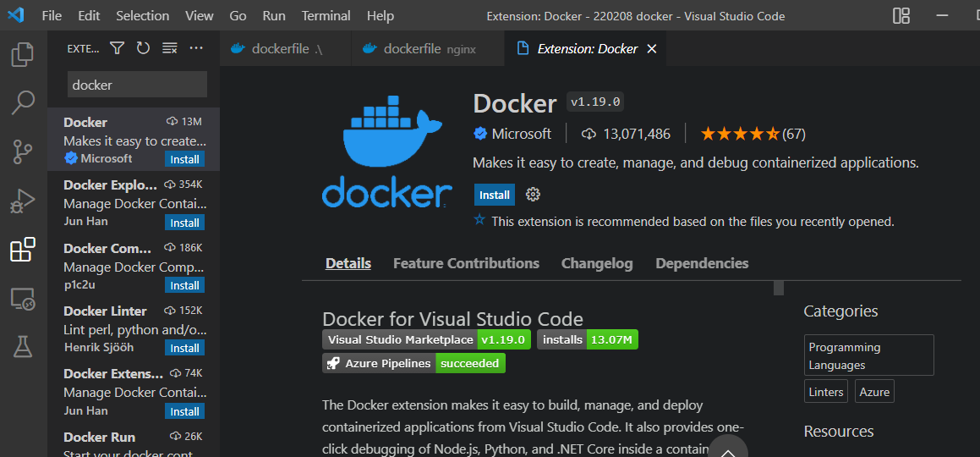Viewport: 980px width, 457px height.
Task: Click the 13,071,486 install count
Action: coord(636,134)
